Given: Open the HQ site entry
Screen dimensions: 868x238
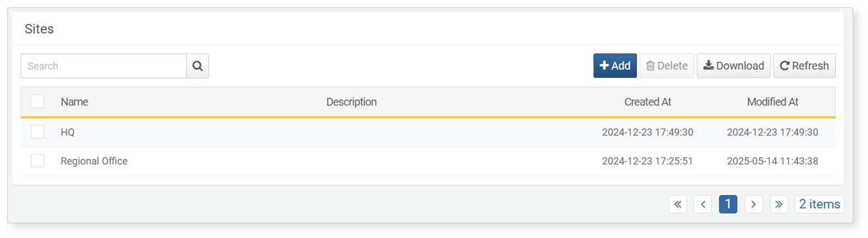Looking at the screenshot, I should (68, 133).
